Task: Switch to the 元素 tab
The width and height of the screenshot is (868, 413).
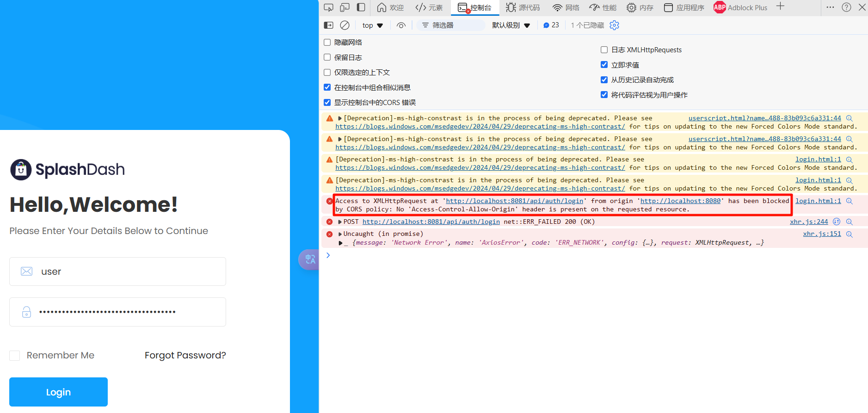Action: click(x=429, y=7)
